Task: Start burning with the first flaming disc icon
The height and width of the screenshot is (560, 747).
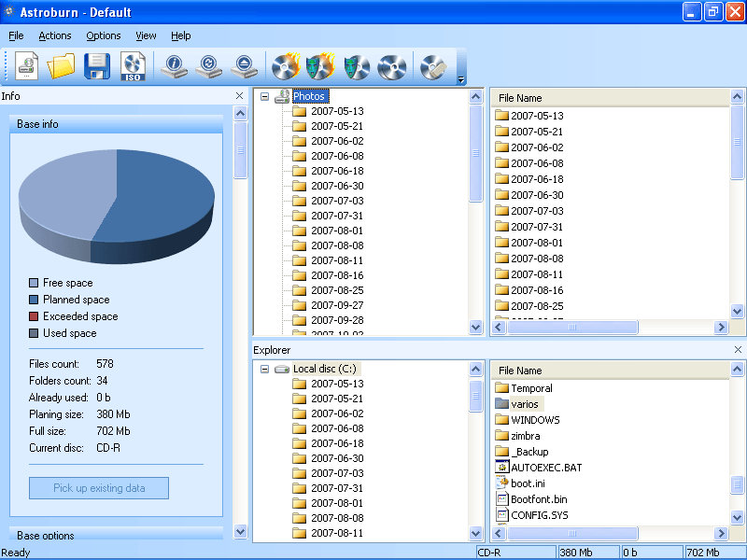Action: point(285,66)
